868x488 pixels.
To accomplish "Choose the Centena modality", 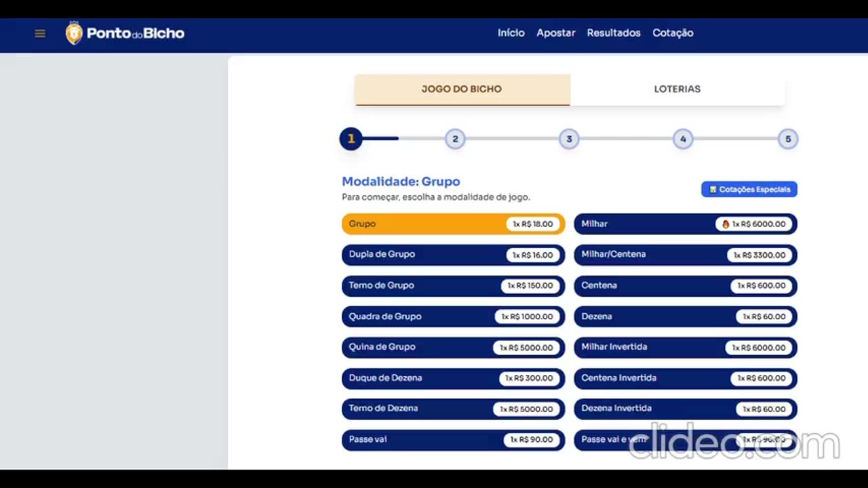I will [x=686, y=285].
